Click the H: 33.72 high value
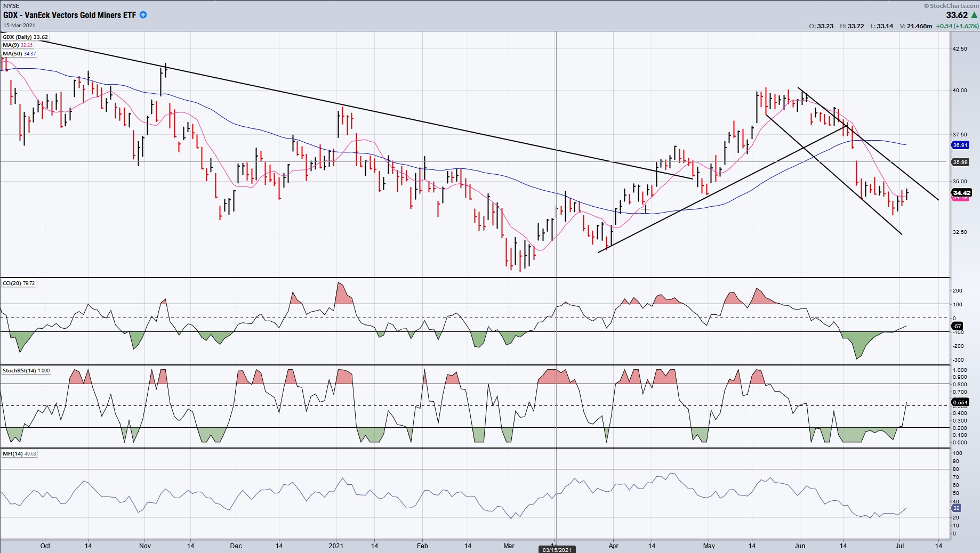 coord(852,26)
